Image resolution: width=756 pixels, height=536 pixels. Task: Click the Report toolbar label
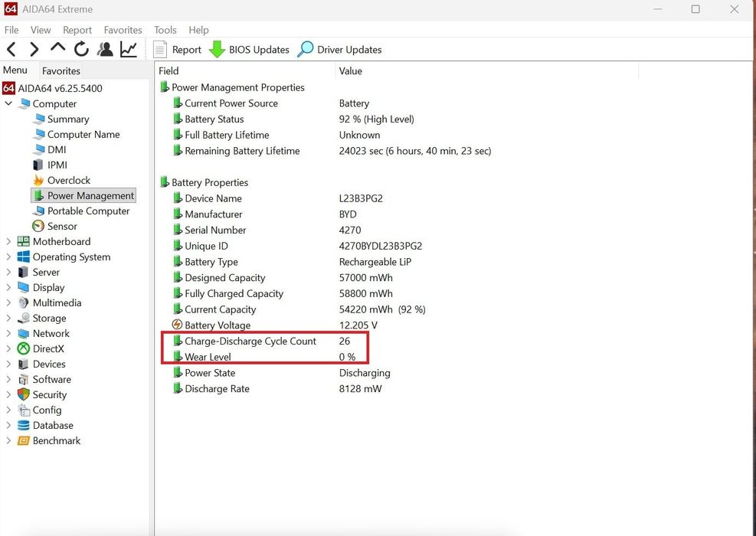[x=187, y=50]
